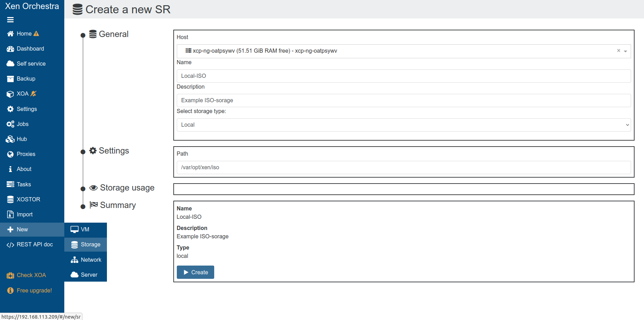Image resolution: width=644 pixels, height=320 pixels.
Task: Click the VM monitor icon in submenu
Action: click(74, 230)
